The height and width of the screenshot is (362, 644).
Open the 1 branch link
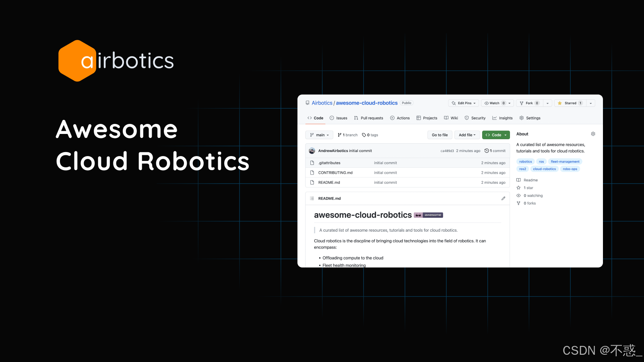[x=348, y=135]
